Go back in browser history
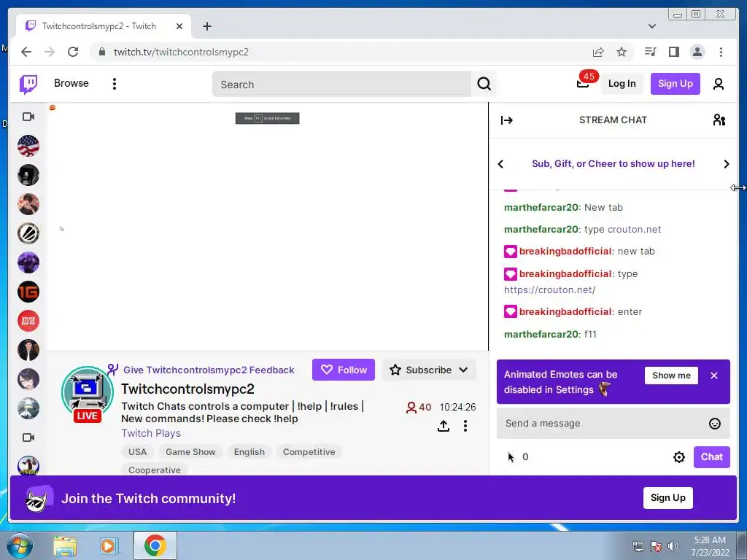The height and width of the screenshot is (560, 747). [x=26, y=52]
